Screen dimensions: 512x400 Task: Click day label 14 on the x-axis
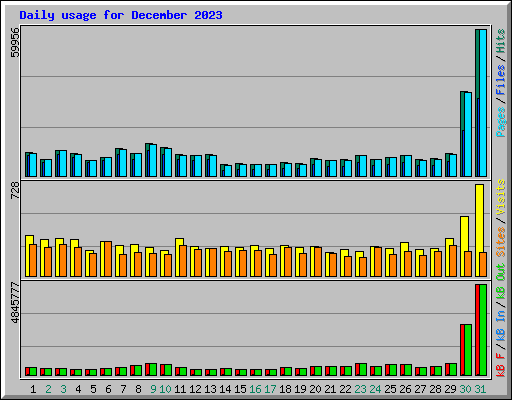pyautogui.click(x=225, y=389)
